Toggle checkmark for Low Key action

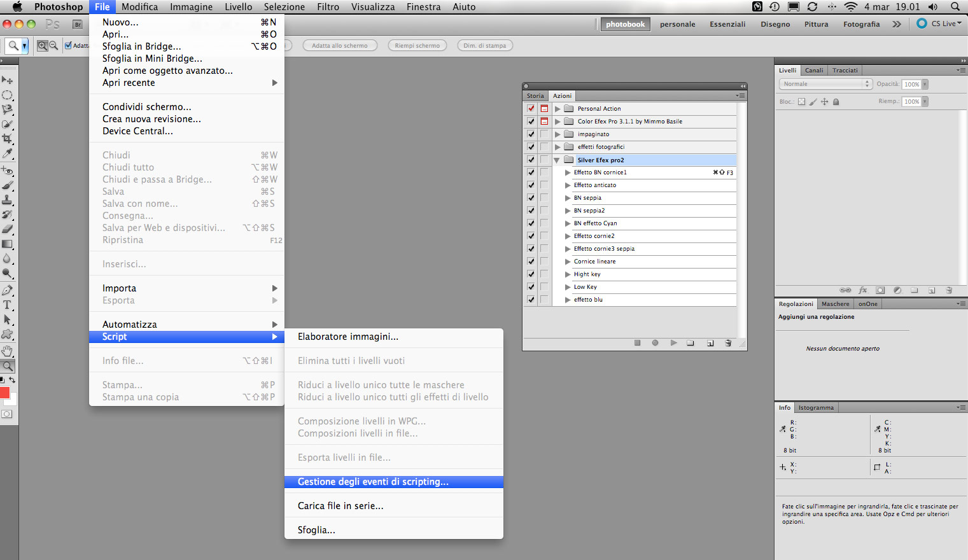tap(531, 286)
